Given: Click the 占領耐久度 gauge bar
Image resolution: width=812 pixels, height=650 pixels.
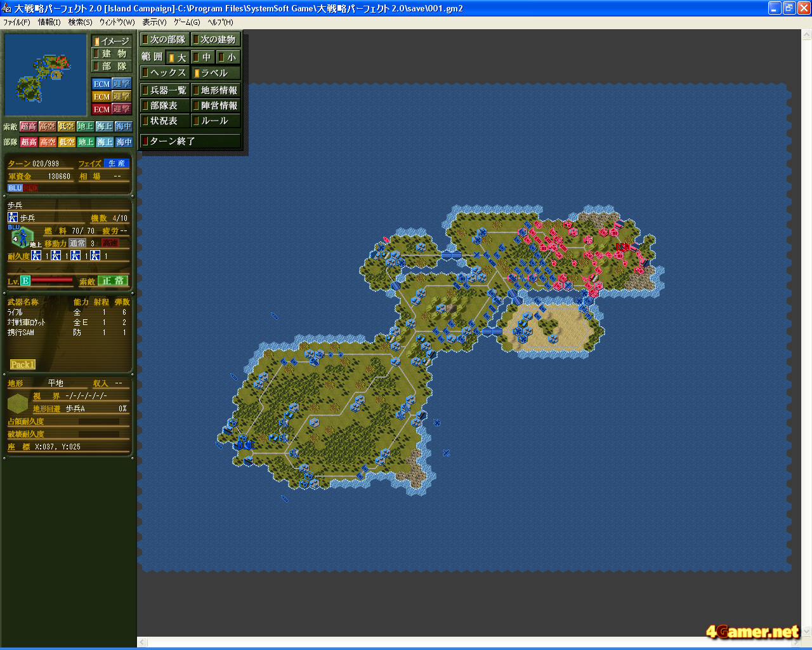Looking at the screenshot, I should tap(99, 421).
